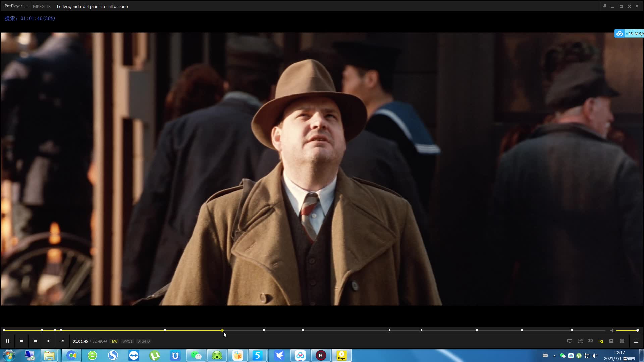Open the settings gear in player controls
This screenshot has width=644, height=362.
[x=622, y=341]
